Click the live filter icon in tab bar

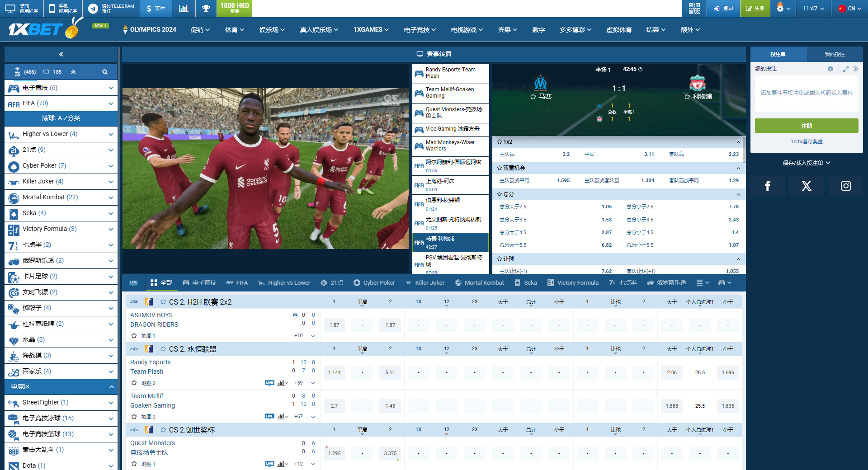[x=133, y=282]
